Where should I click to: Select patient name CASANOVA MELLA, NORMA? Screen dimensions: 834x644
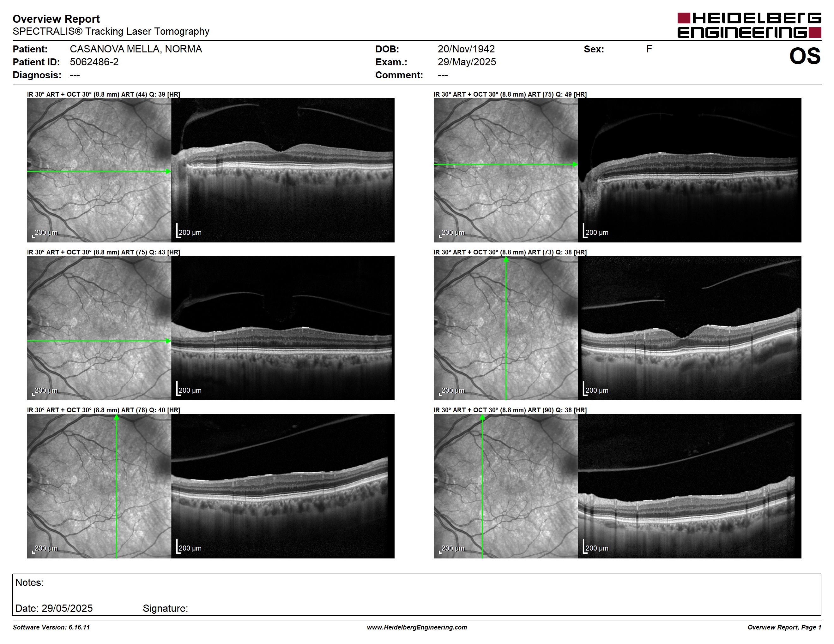click(136, 49)
